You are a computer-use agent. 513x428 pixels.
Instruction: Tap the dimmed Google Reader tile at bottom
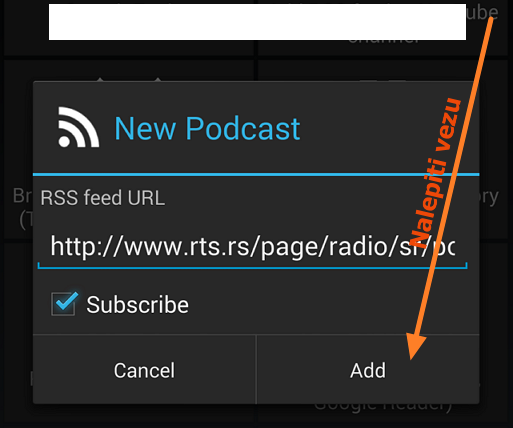tap(383, 413)
